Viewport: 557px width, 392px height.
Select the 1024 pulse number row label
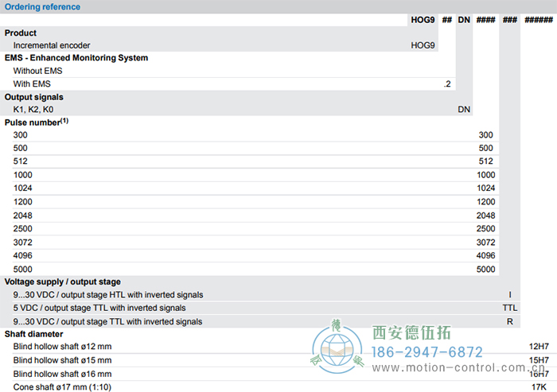click(23, 188)
